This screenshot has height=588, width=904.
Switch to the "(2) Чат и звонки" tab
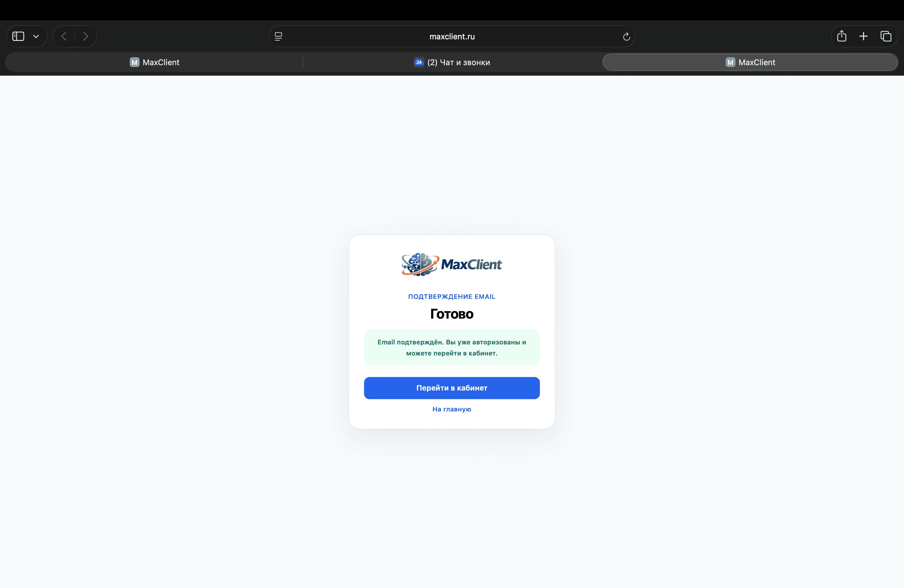click(452, 62)
